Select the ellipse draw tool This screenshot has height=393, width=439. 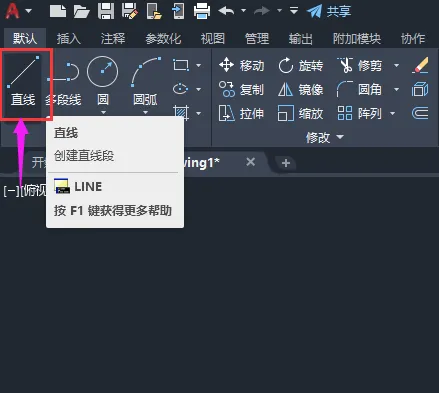(181, 89)
